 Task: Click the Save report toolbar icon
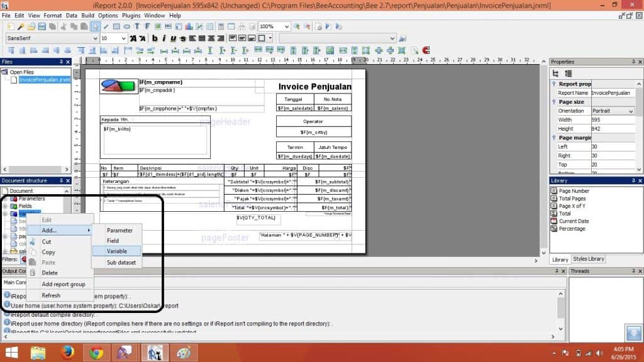[42, 26]
